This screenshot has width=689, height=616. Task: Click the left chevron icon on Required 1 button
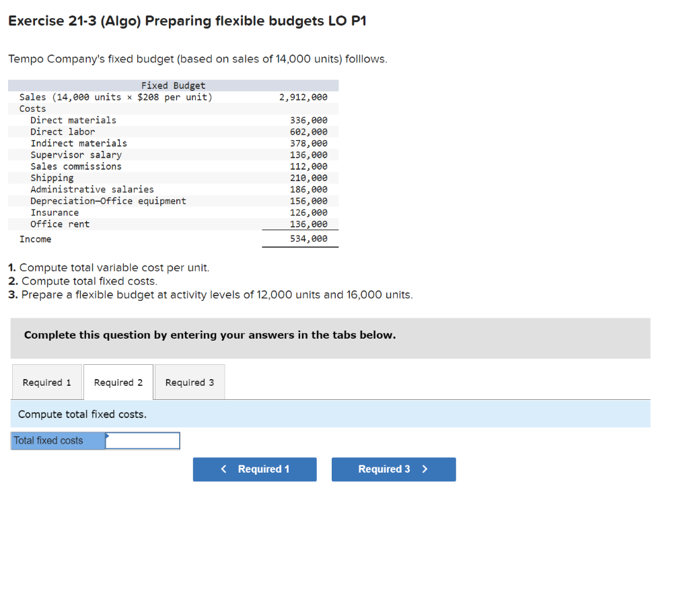[223, 469]
